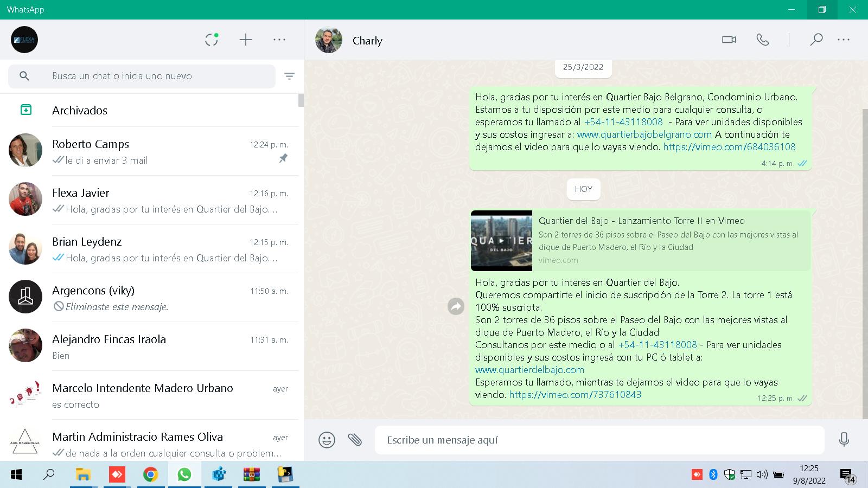Click the conversation scrollbar

(865, 263)
